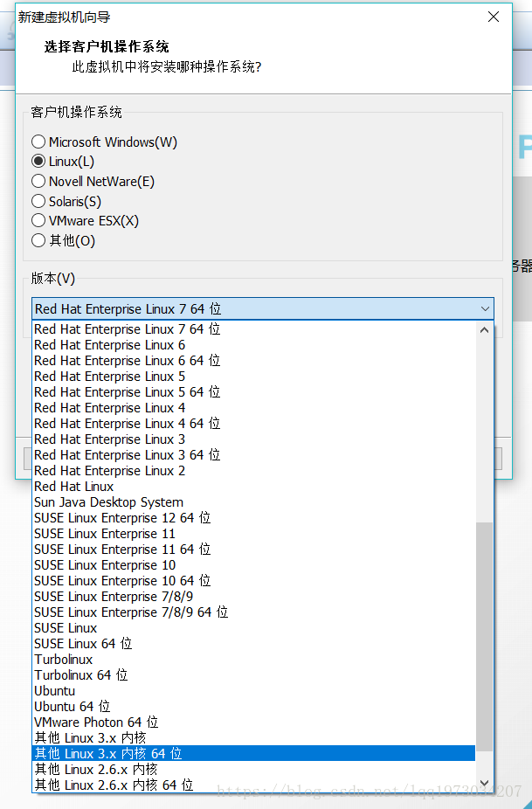Click the dropdown arrow of version combo box
This screenshot has width=532, height=809.
pos(485,308)
